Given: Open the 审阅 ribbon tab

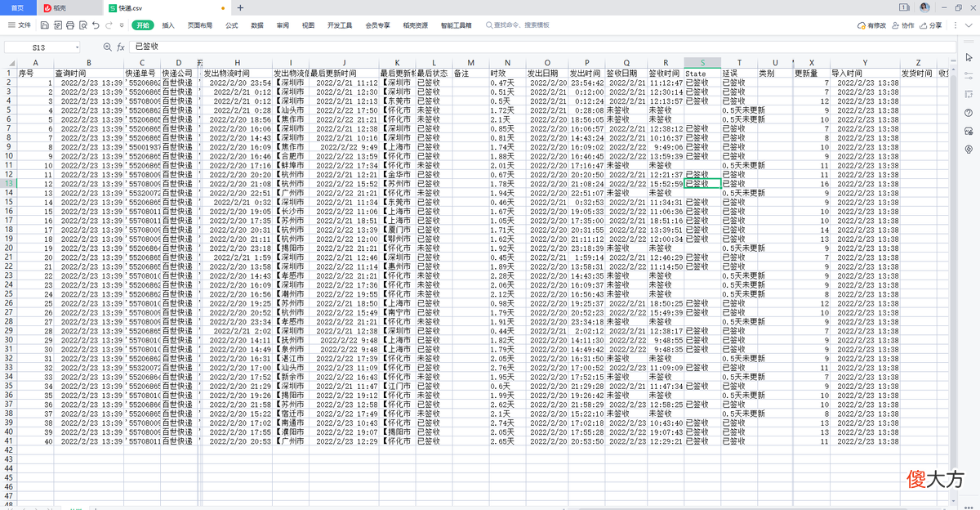Looking at the screenshot, I should 283,25.
